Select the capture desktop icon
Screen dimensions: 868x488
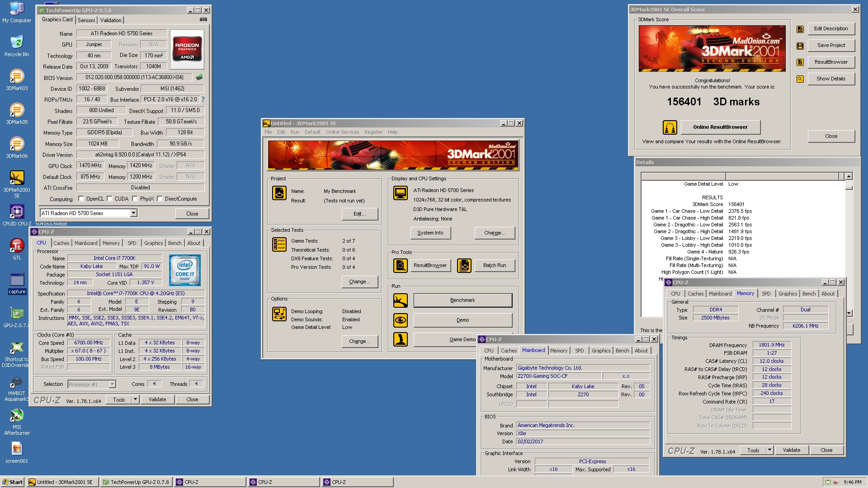tap(17, 283)
